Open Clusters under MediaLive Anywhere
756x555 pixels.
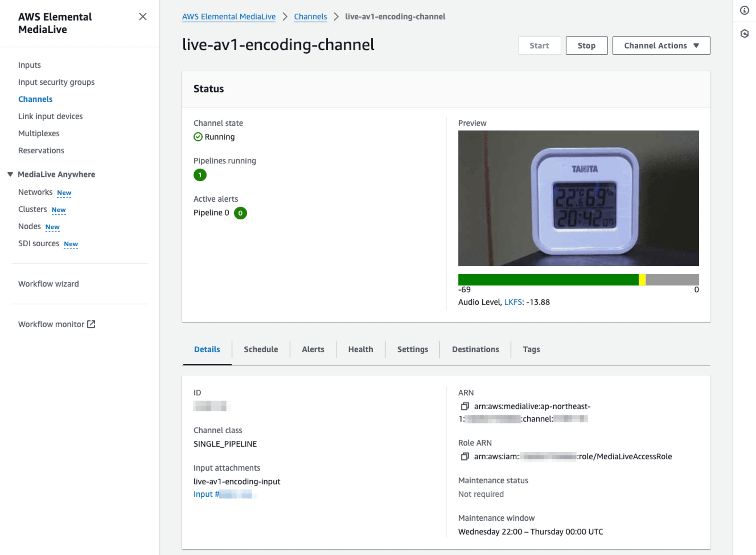(x=33, y=209)
